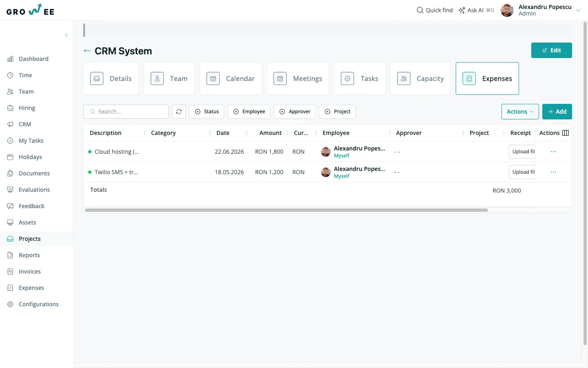Viewport: 588px width, 368px height.
Task: Open Reports in the sidebar
Action: [x=29, y=255]
